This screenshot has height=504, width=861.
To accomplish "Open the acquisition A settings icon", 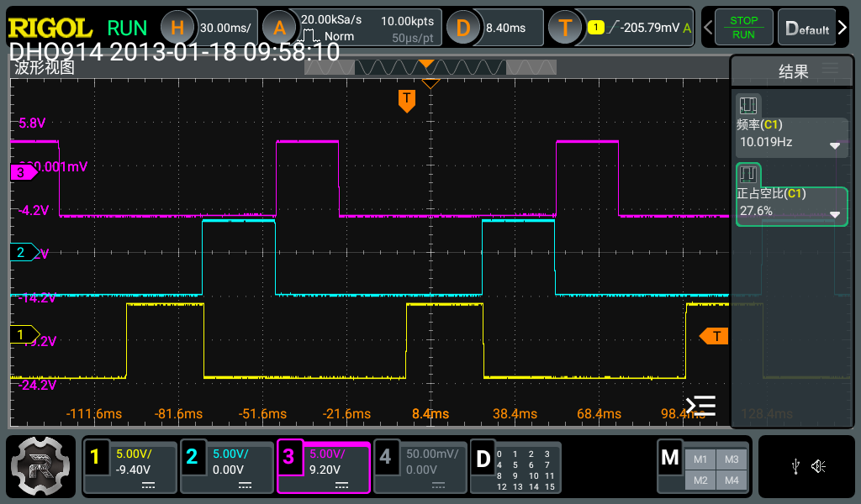I will 280,28.
